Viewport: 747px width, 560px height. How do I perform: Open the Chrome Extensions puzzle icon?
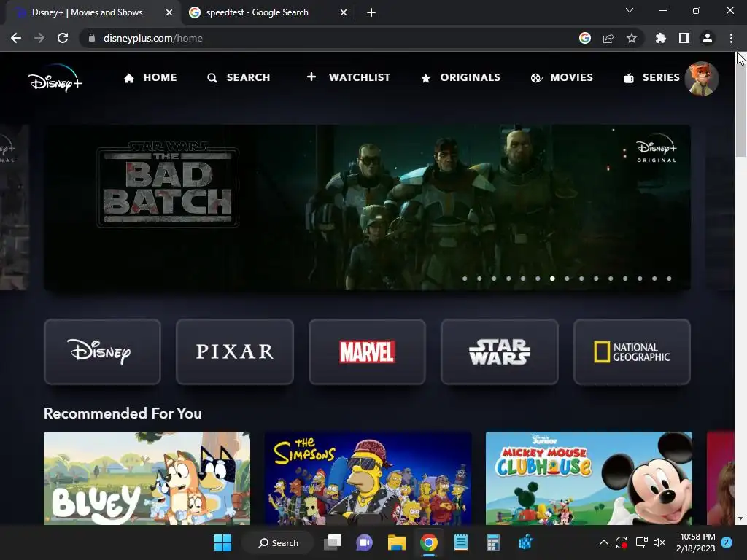(x=660, y=38)
